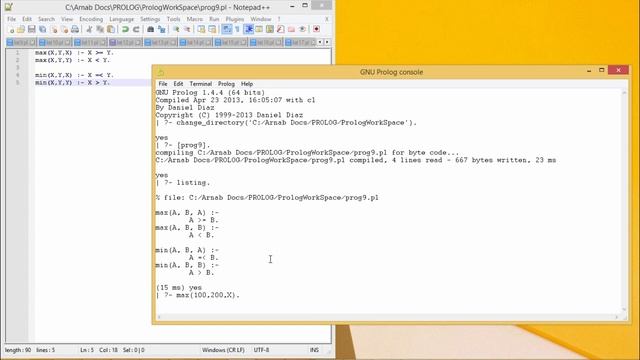Click the Print icon in Notepad++ toolbar
Image resolution: width=640 pixels, height=360 pixels.
(x=75, y=29)
